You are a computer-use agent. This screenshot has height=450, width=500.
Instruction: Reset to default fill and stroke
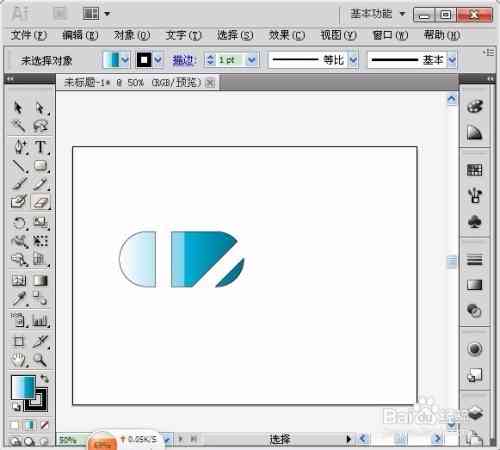coord(15,406)
